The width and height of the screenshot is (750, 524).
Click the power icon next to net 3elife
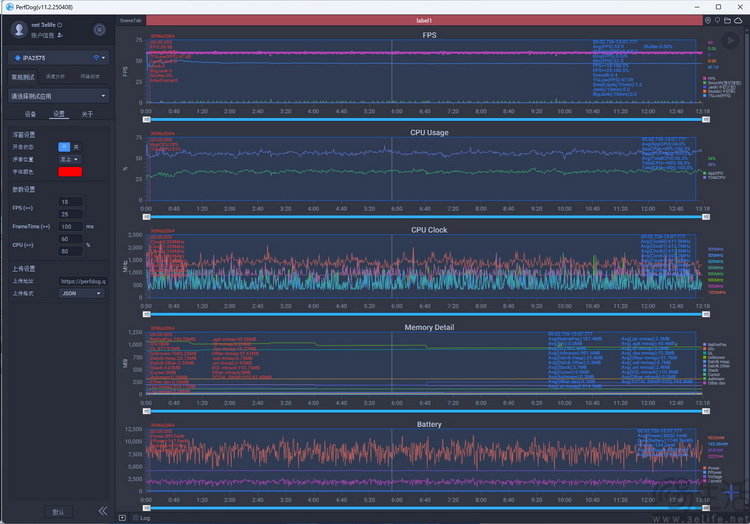pos(60,25)
